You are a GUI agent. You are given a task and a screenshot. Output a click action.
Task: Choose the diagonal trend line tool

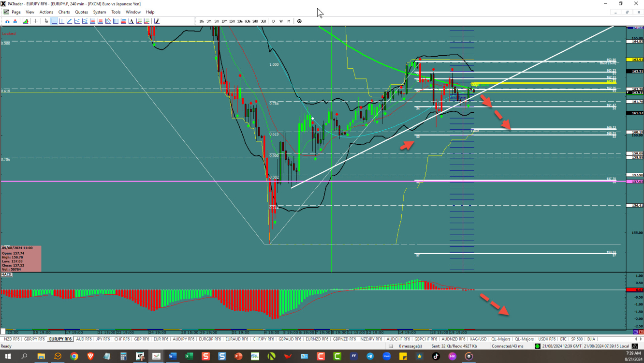[x=69, y=21]
